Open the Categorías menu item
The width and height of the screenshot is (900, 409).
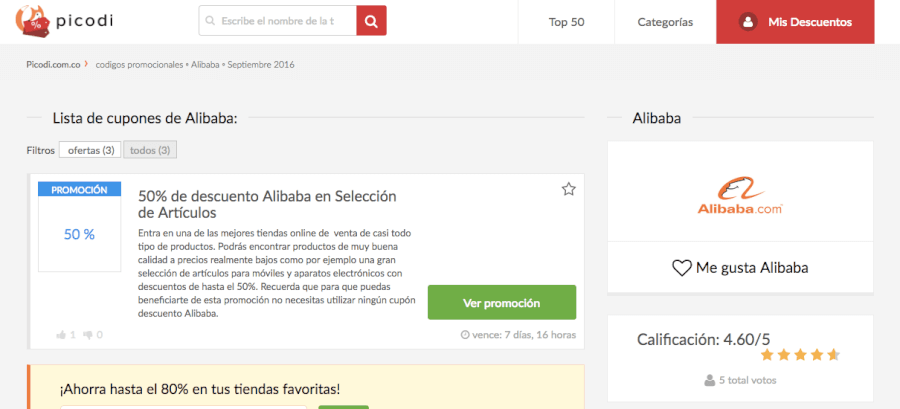click(665, 22)
